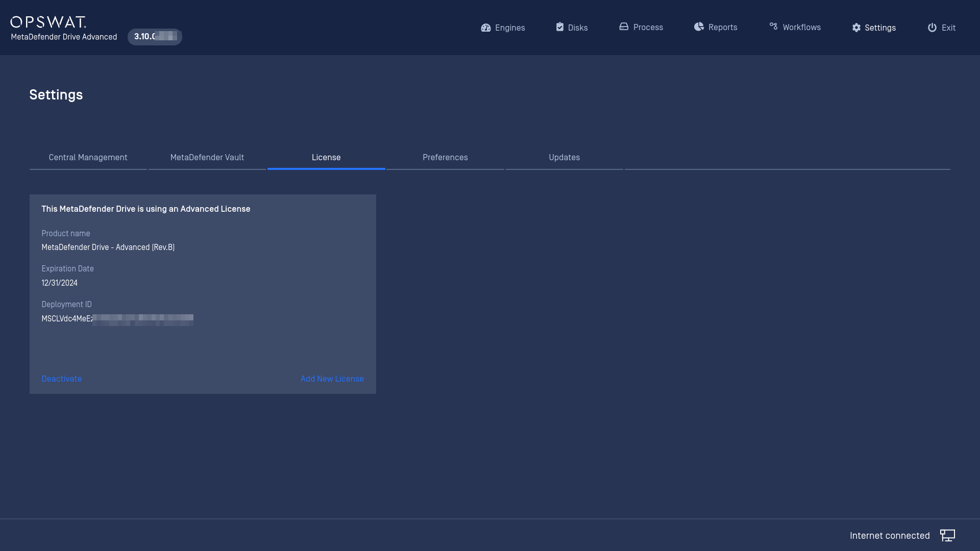Screen dimensions: 980x551
Task: Click the expiration date 12/31/2024
Action: [59, 283]
